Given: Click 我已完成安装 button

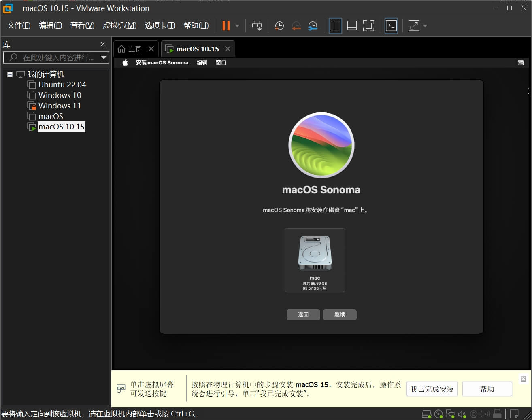Looking at the screenshot, I should [x=432, y=389].
